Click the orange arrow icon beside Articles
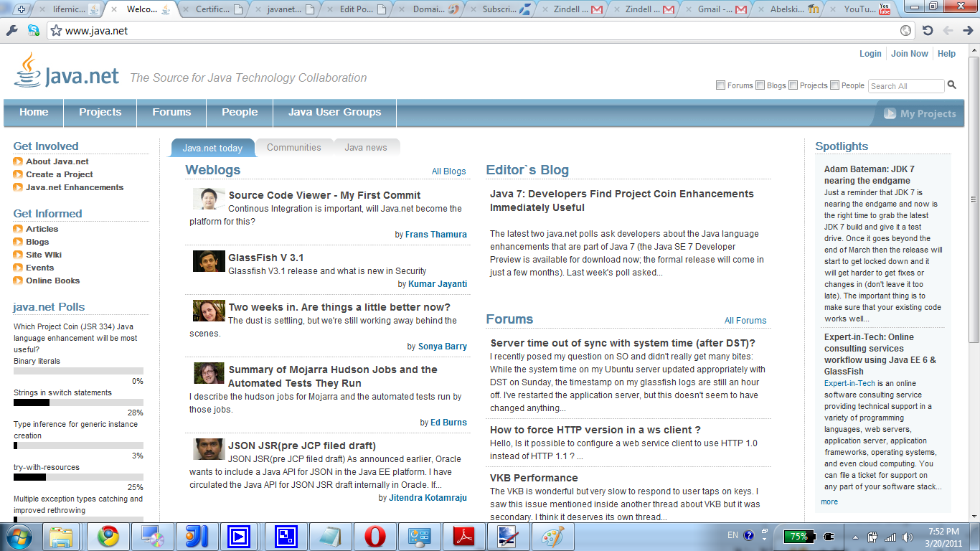 point(18,229)
